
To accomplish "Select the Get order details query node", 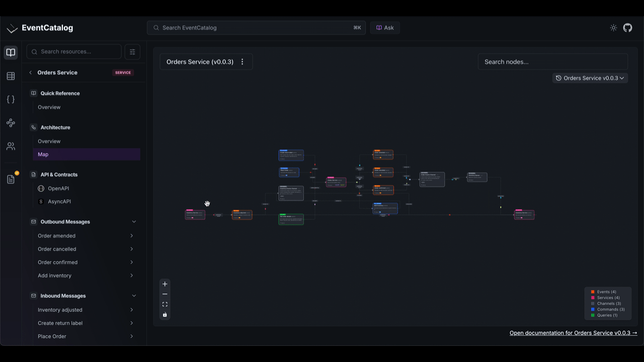I will point(291,219).
